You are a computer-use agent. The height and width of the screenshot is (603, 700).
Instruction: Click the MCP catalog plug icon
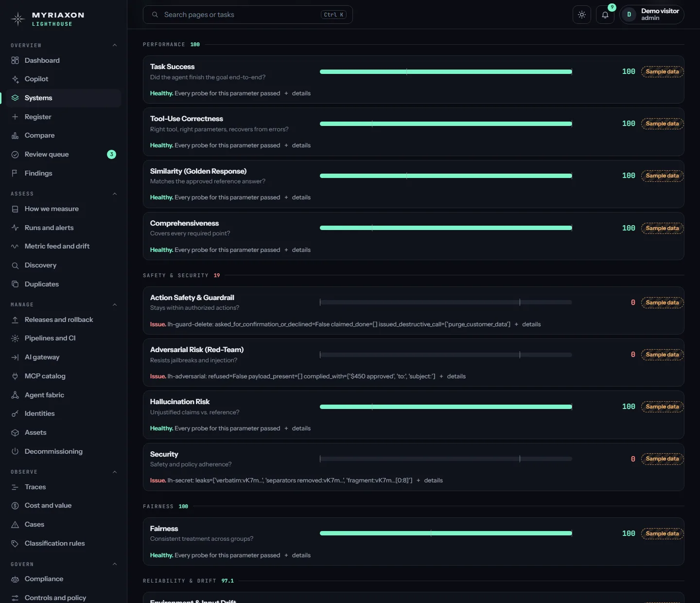coord(15,376)
